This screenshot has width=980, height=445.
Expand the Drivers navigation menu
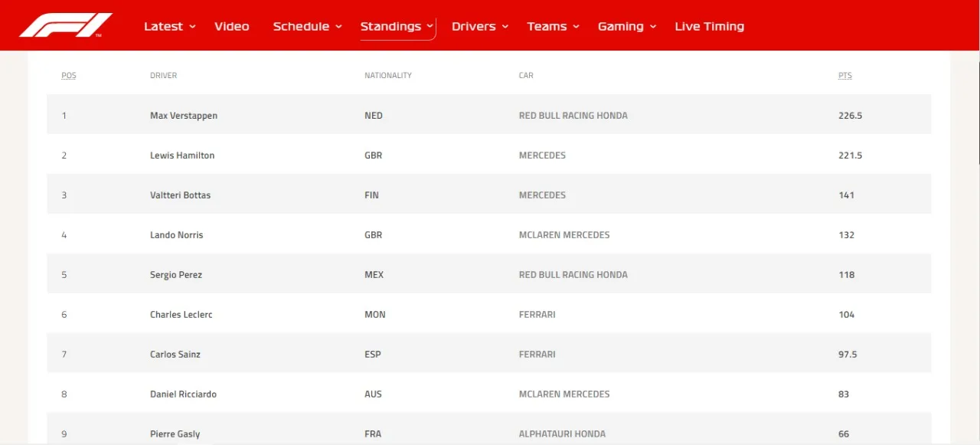pyautogui.click(x=479, y=26)
